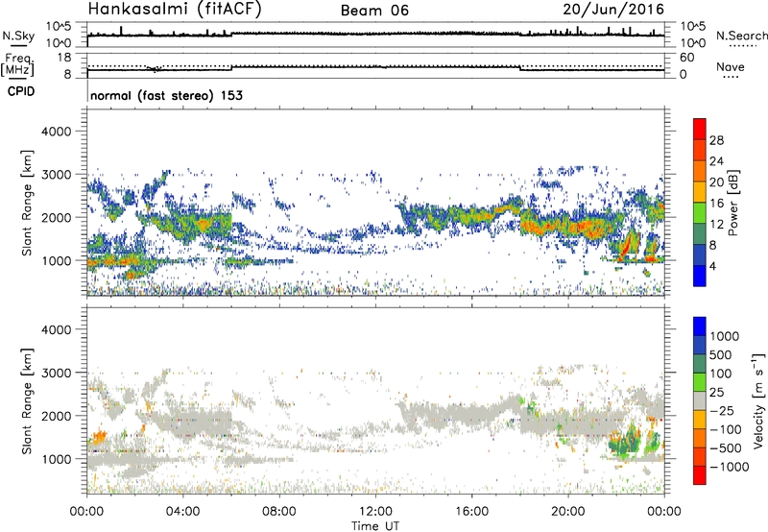Click the grey -25 to 25 velocity band
The height and width of the screenshot is (532, 768).
click(x=700, y=400)
